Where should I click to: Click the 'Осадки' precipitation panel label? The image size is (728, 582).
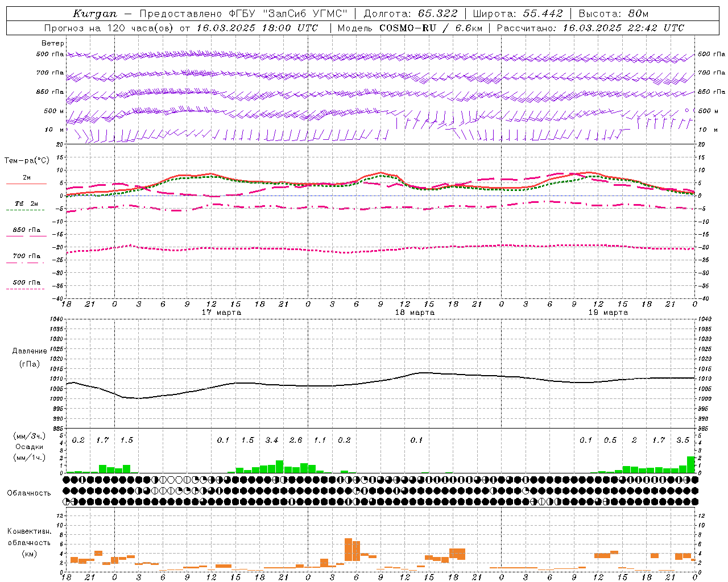coord(29,447)
